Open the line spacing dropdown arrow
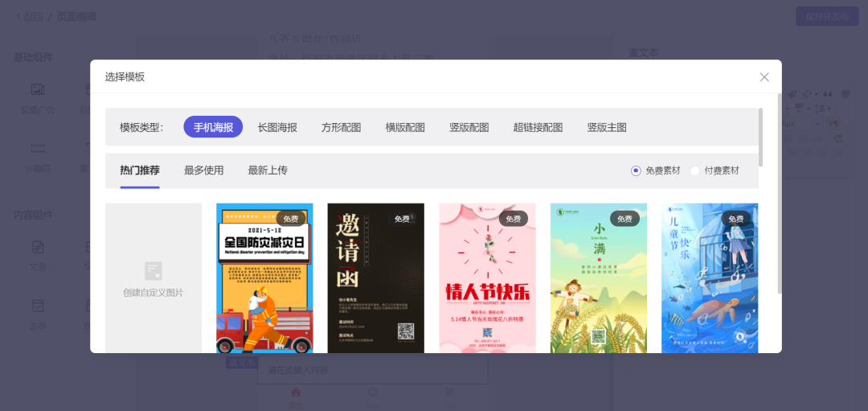The image size is (868, 411). [830, 109]
